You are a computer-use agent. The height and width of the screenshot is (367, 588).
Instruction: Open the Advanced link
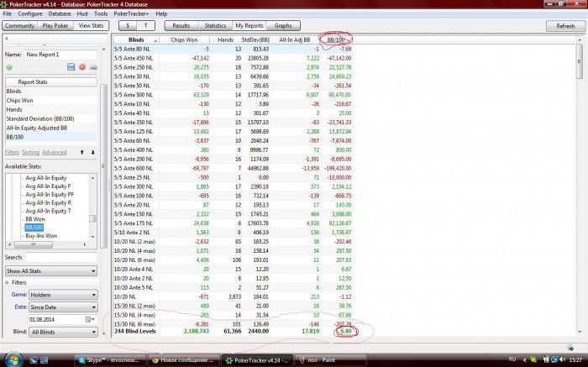click(x=55, y=152)
